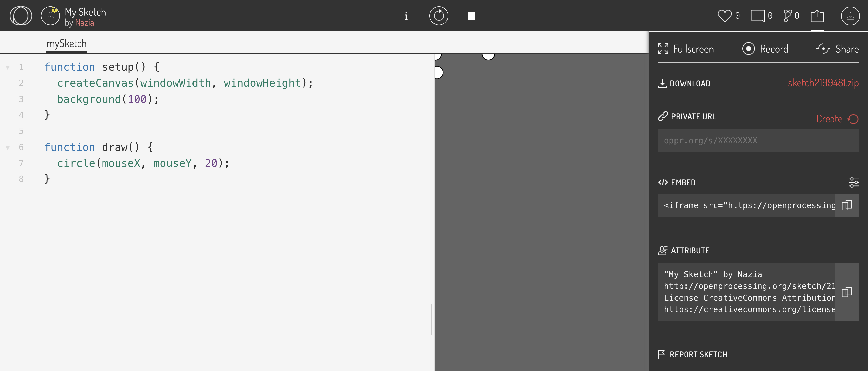Download sketch2199481.zip
Viewport: 868px width, 371px height.
[823, 83]
